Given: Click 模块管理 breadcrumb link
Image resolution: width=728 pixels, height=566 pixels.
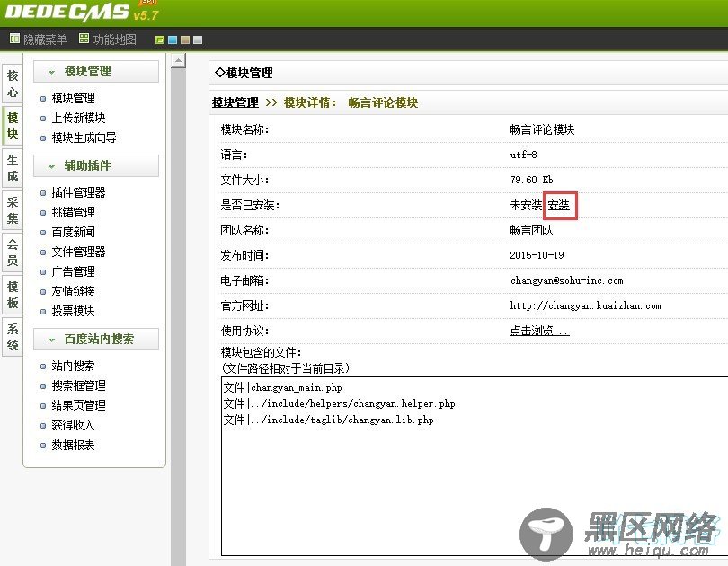Looking at the screenshot, I should (235, 102).
